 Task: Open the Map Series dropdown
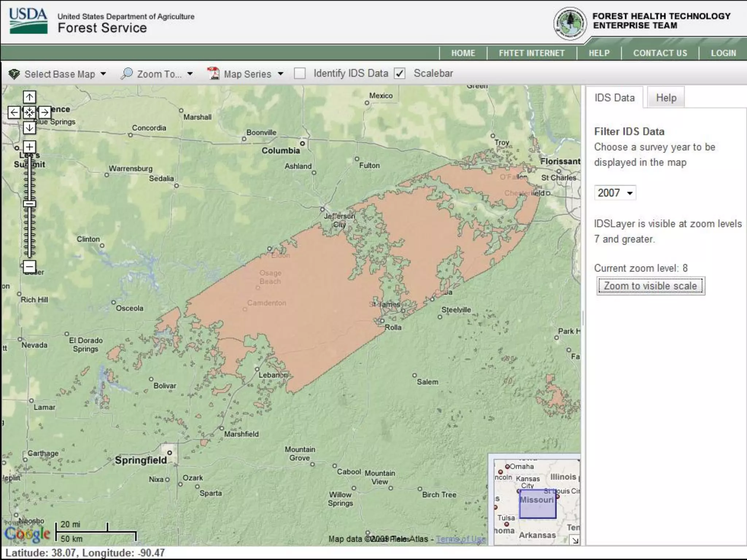point(246,74)
